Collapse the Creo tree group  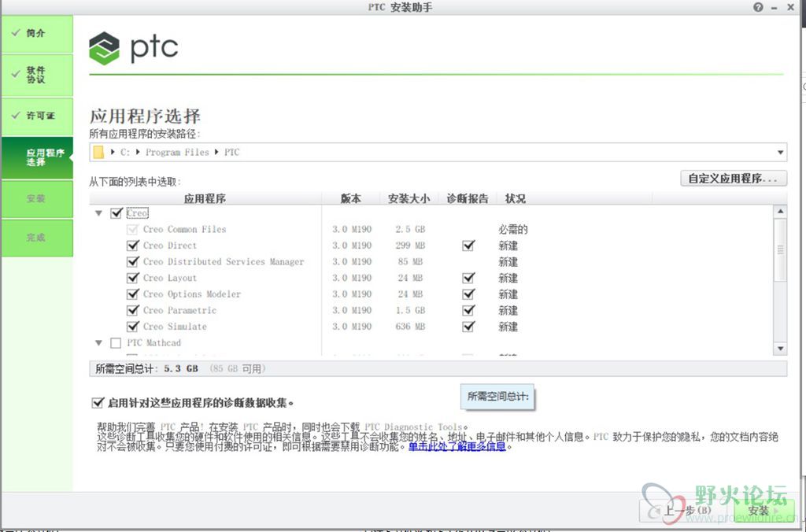pyautogui.click(x=98, y=212)
